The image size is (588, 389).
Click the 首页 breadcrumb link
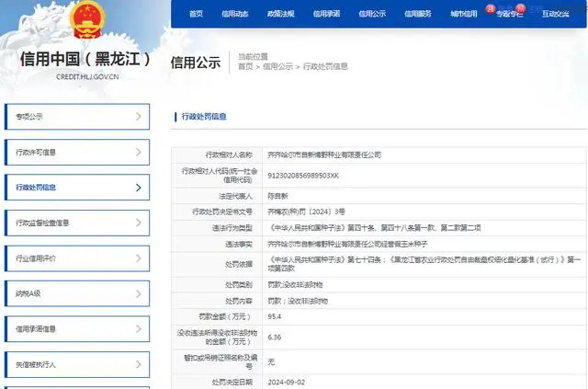point(245,66)
